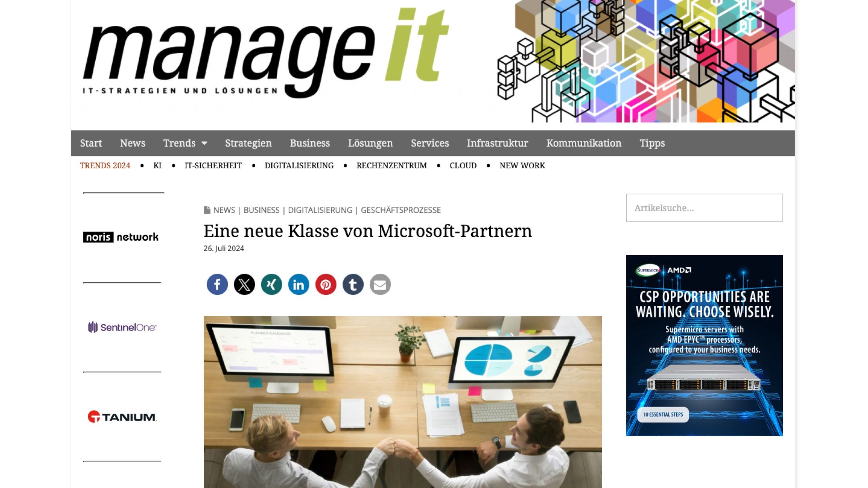Click the GESCHÄFTSPROZESSE category link
This screenshot has width=868, height=488.
pos(401,210)
